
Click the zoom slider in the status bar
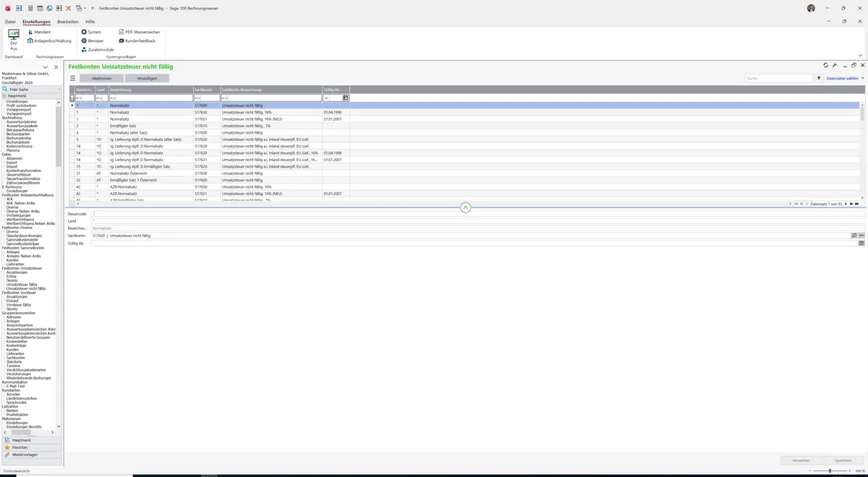pos(830,470)
